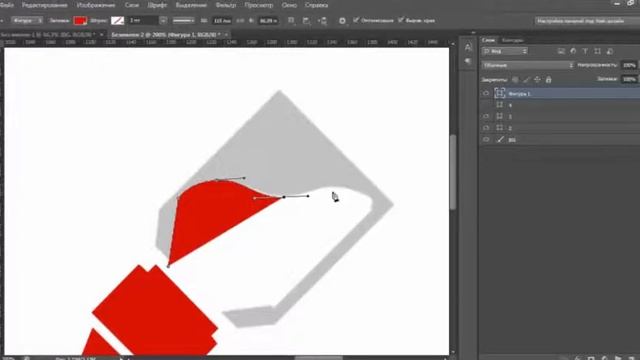
Task: Open the Фильтр menu
Action: coord(226,5)
